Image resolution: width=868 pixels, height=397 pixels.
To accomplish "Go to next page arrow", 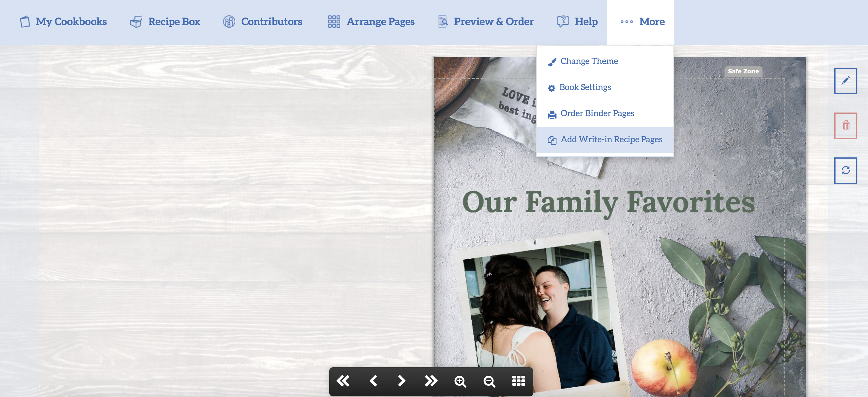I will point(401,381).
